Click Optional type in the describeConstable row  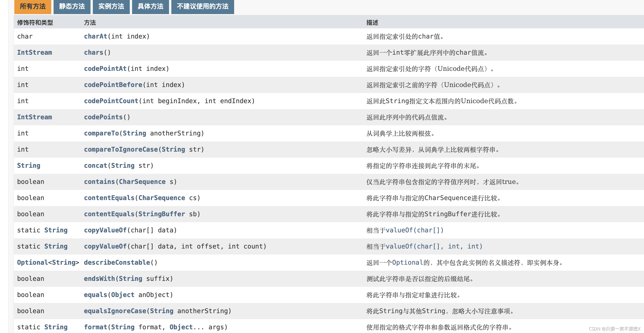tap(32, 263)
